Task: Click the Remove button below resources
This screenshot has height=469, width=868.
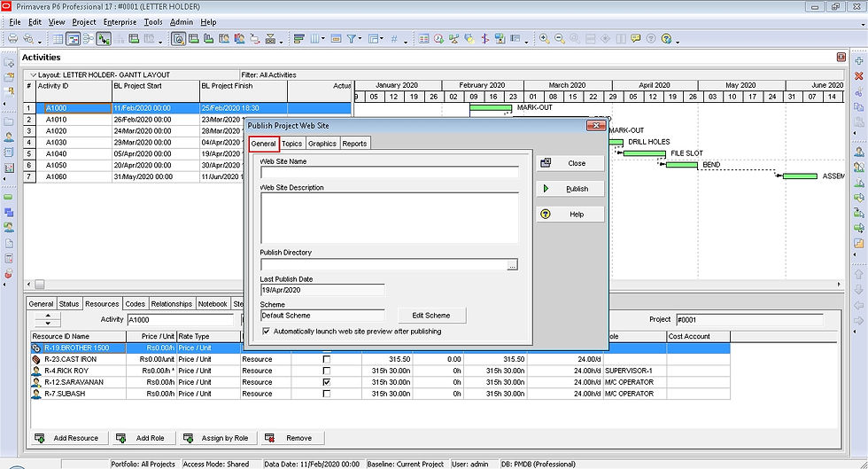Action: pos(292,438)
